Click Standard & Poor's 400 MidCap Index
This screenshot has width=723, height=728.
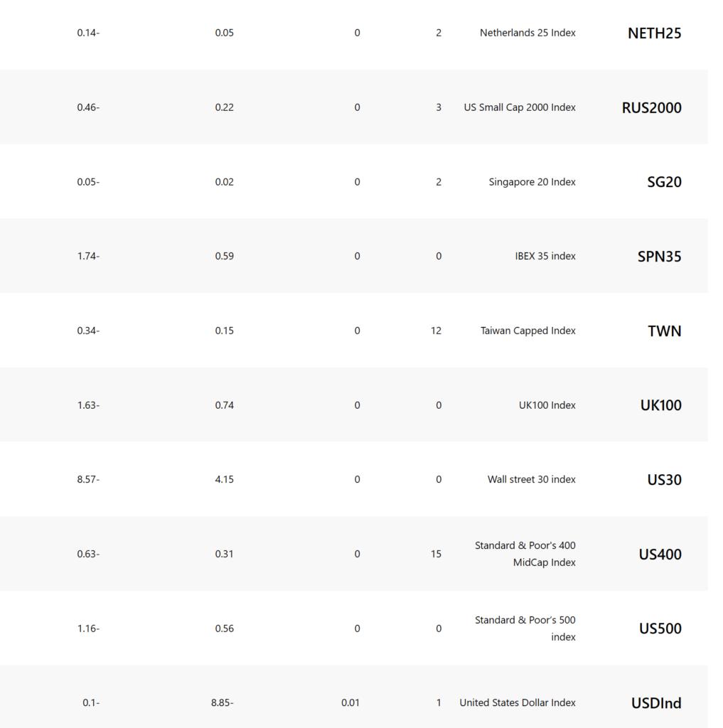525,554
